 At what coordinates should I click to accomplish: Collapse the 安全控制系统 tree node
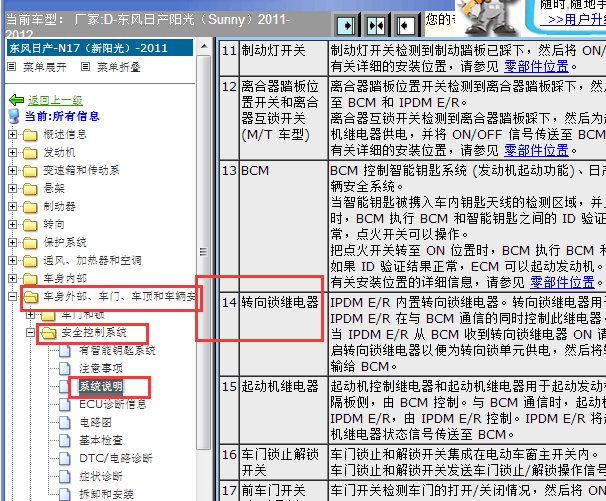(31, 332)
